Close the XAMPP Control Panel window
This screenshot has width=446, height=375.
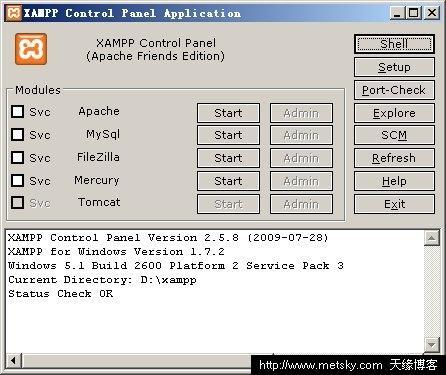point(432,13)
